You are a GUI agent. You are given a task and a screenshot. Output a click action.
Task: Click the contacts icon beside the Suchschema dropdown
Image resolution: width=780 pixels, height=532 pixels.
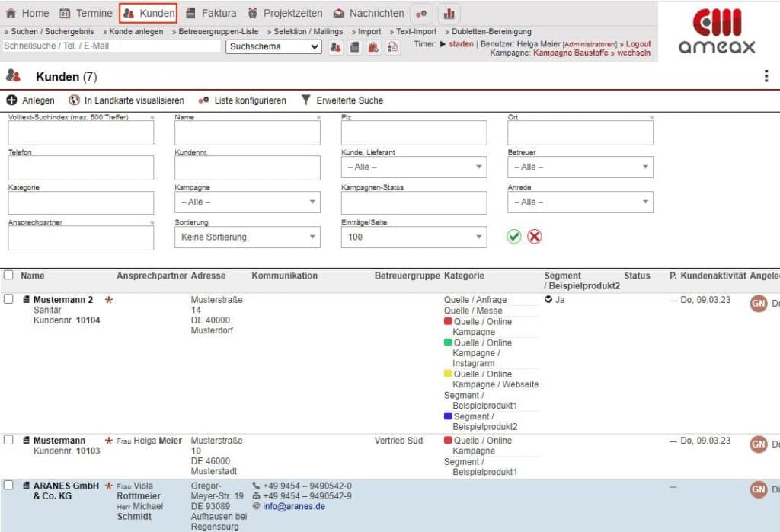pos(336,47)
